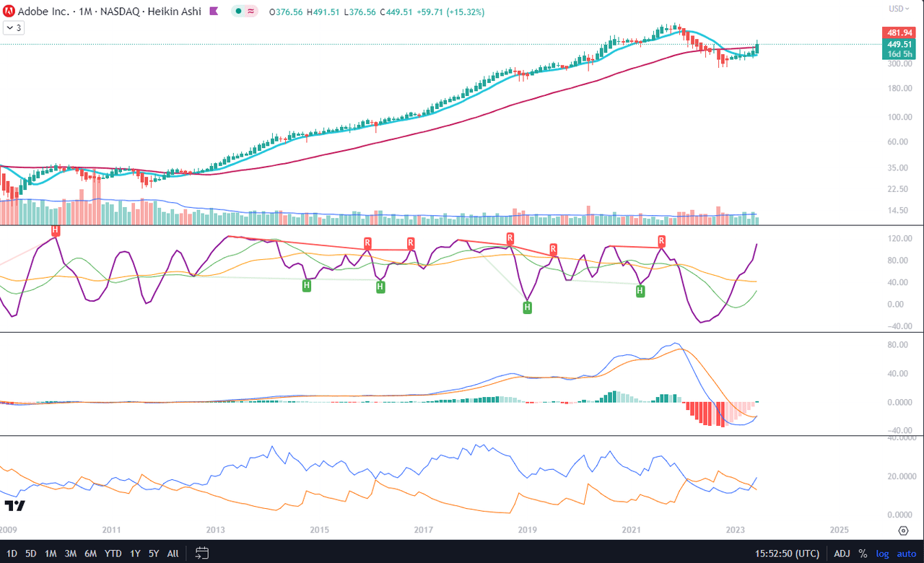This screenshot has height=563, width=924.
Task: Toggle the auto scale button
Action: 906,554
